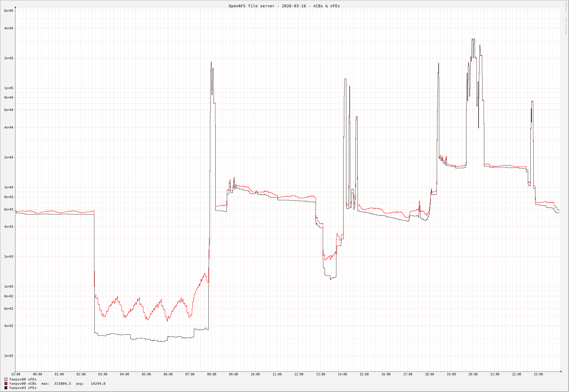Click the red arrow at x-axis end

click(x=561, y=371)
